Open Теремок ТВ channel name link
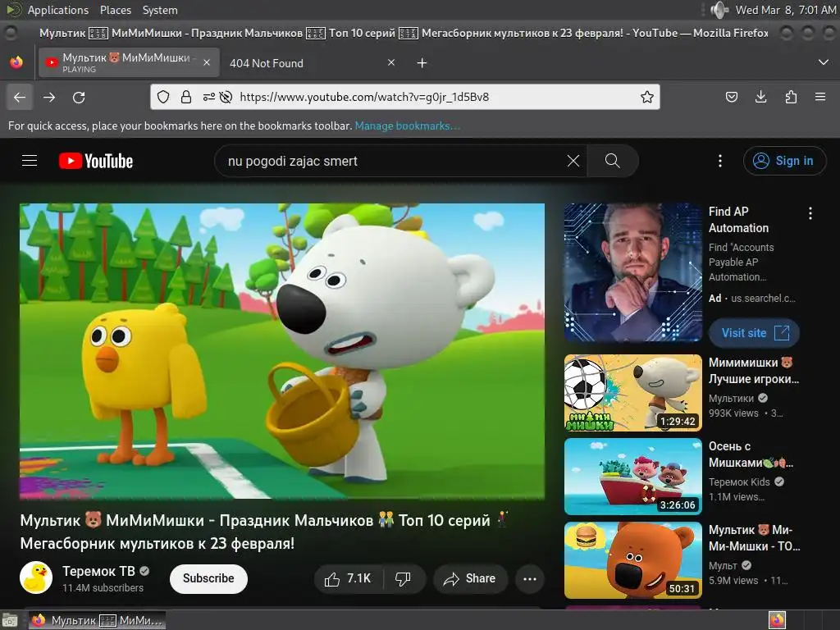Screen dimensions: 840x630 pos(98,571)
